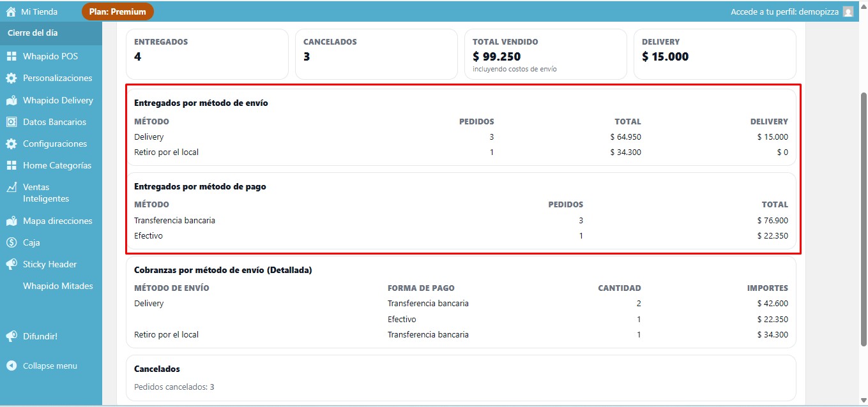
Task: Click the $ 42.600 importe cell
Action: pyautogui.click(x=773, y=304)
